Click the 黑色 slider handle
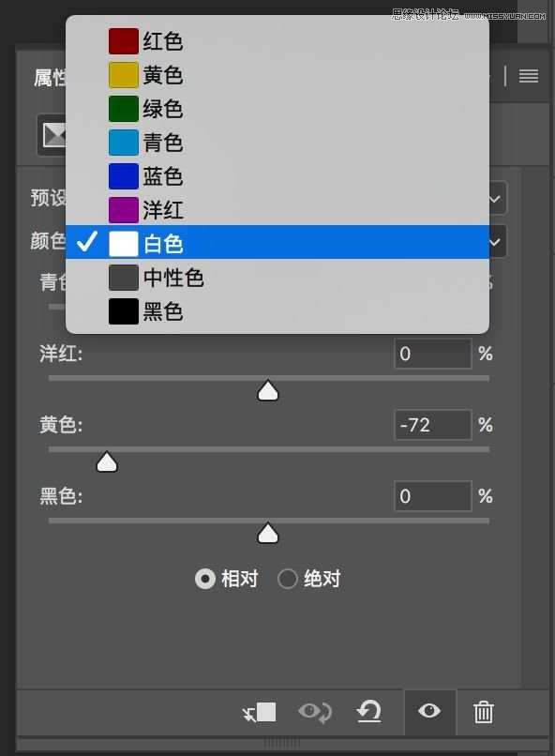The image size is (555, 756). point(267,533)
